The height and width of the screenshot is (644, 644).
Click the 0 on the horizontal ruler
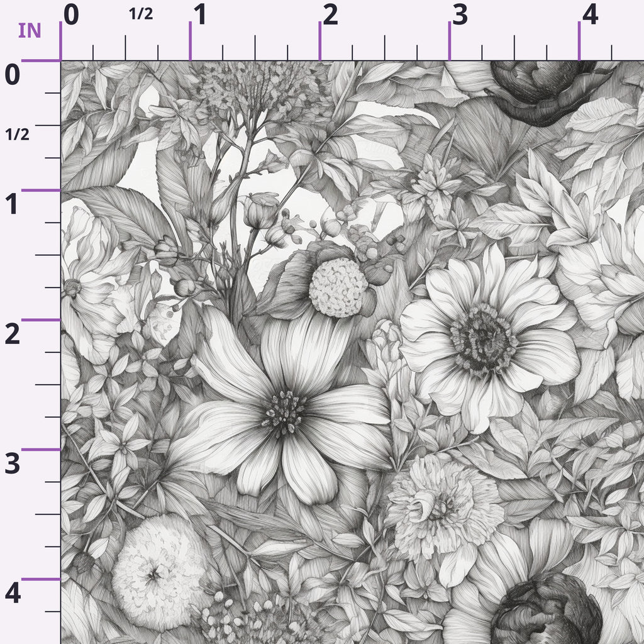coord(71,15)
